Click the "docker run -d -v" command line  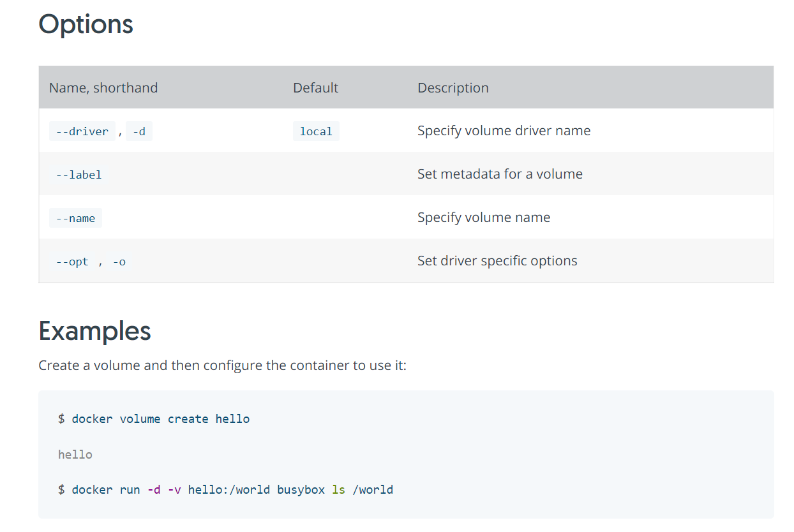225,490
